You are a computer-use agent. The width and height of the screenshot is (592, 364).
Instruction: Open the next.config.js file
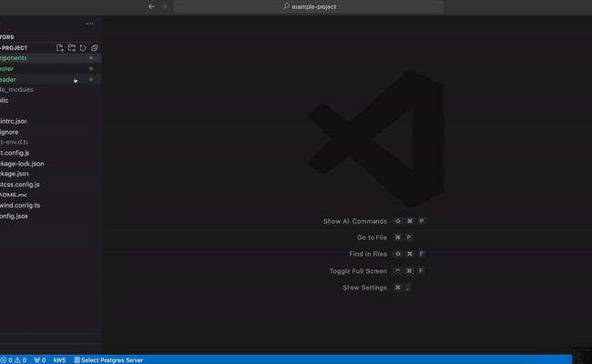[51, 153]
